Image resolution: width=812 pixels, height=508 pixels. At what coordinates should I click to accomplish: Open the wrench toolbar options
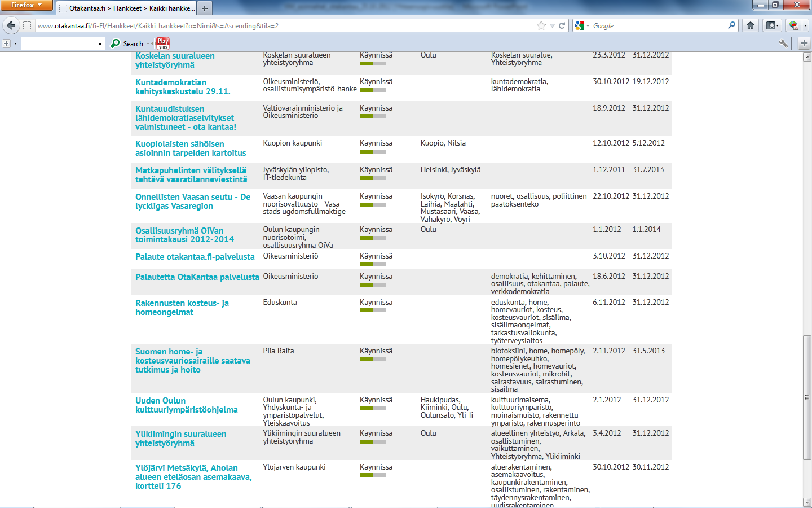pos(783,43)
